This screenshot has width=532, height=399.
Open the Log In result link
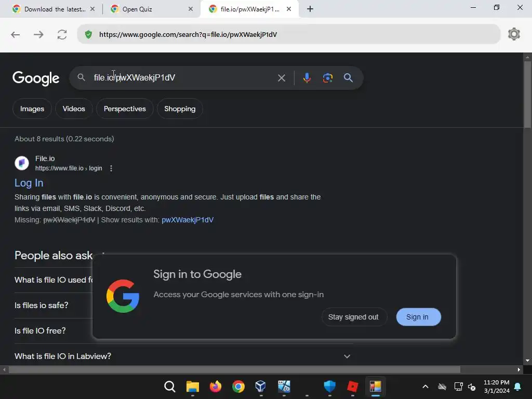[x=29, y=183]
